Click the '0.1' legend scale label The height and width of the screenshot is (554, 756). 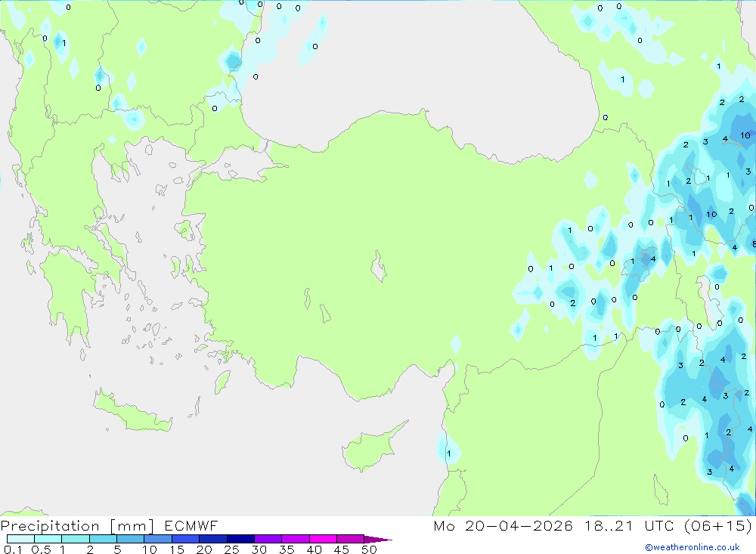click(13, 549)
